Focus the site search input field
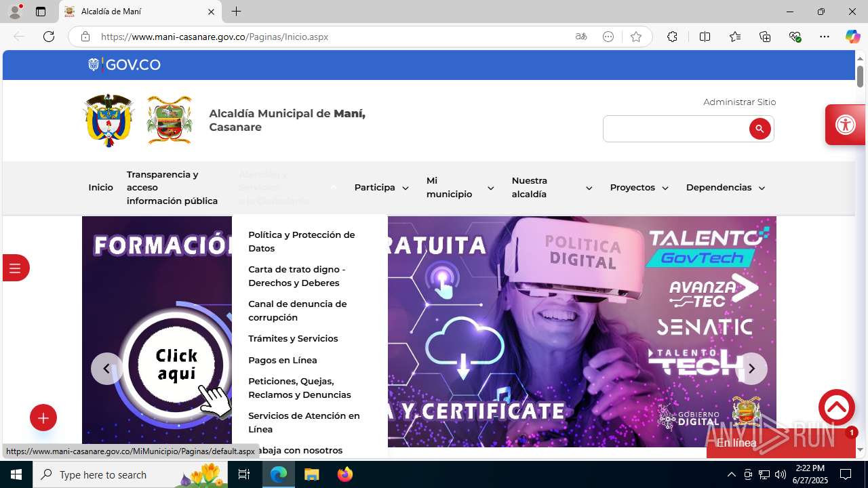Screen dimensions: 868x488 [x=676, y=129]
